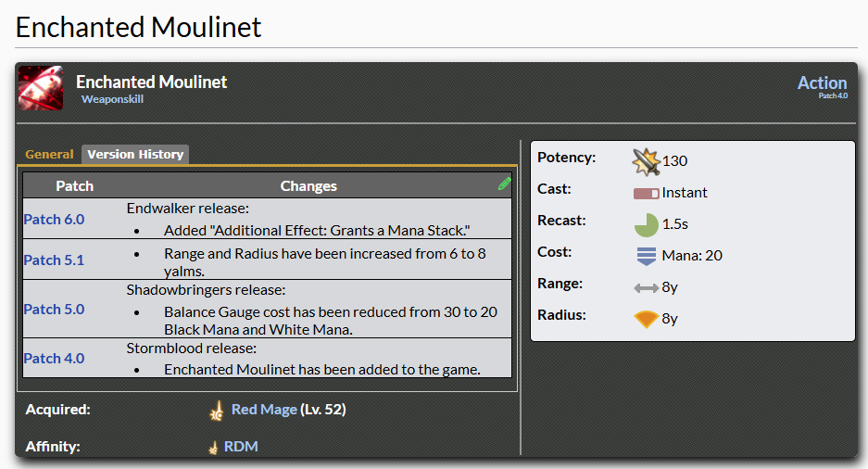
Task: Click the Range label
Action: [x=560, y=284]
